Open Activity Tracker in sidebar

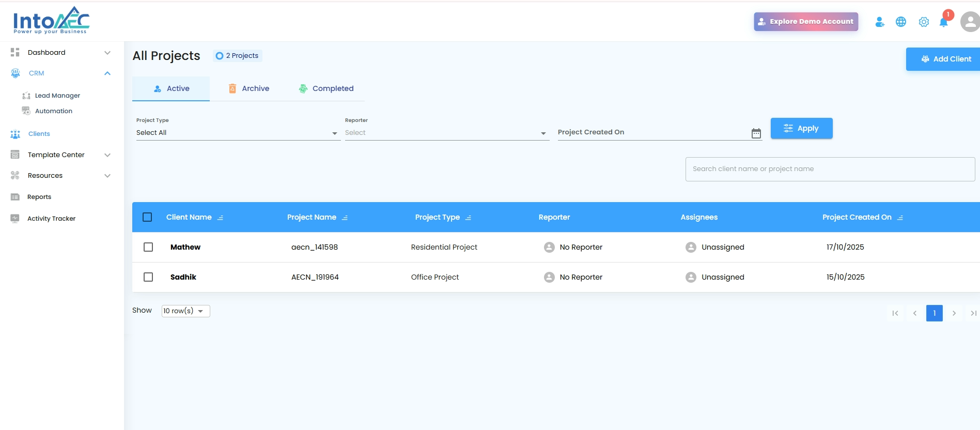tap(52, 219)
